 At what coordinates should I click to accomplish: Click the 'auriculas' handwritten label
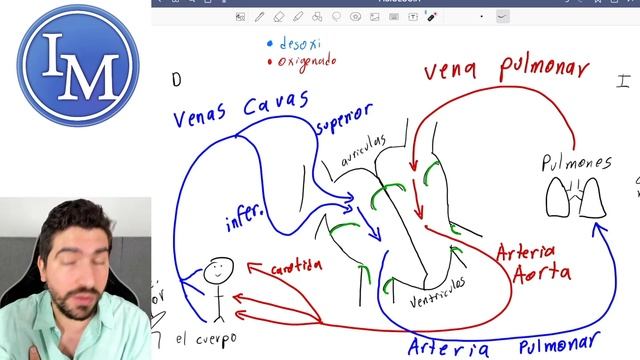(x=363, y=150)
